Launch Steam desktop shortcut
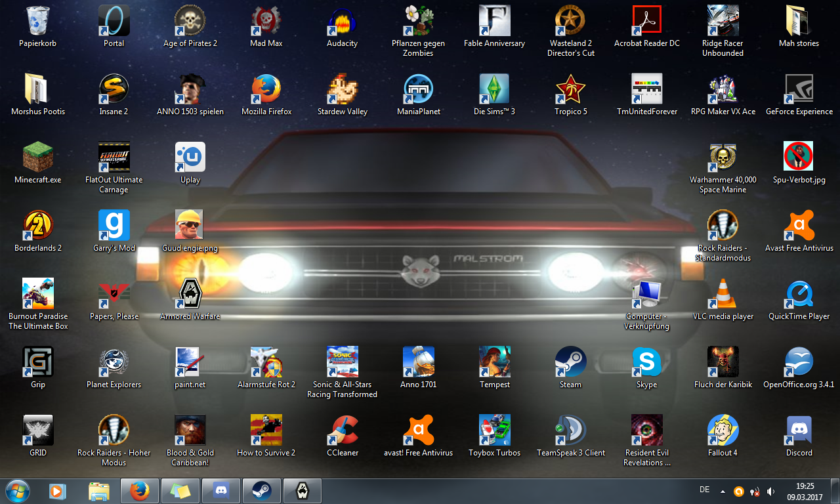Viewport: 840px width, 504px height. click(x=571, y=362)
